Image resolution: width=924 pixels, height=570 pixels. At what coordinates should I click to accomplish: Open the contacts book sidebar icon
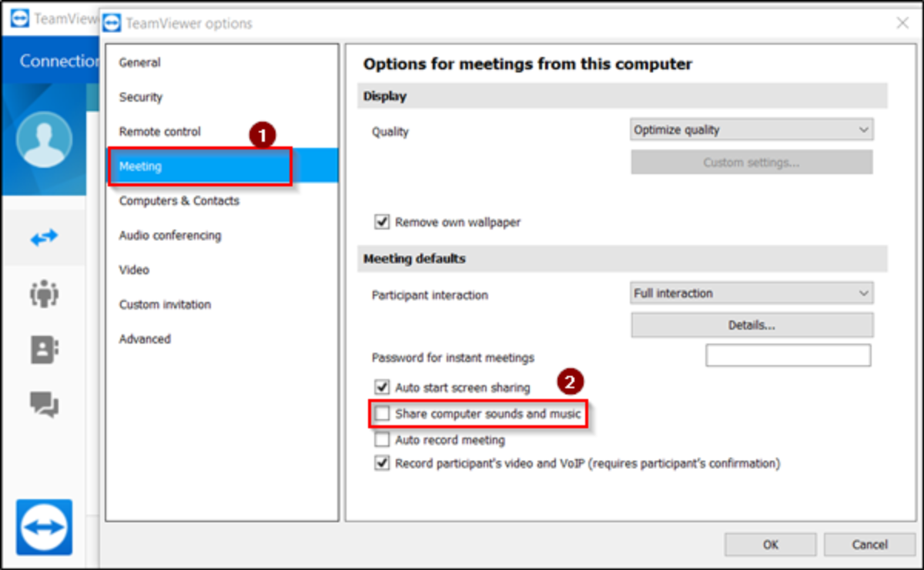(44, 350)
